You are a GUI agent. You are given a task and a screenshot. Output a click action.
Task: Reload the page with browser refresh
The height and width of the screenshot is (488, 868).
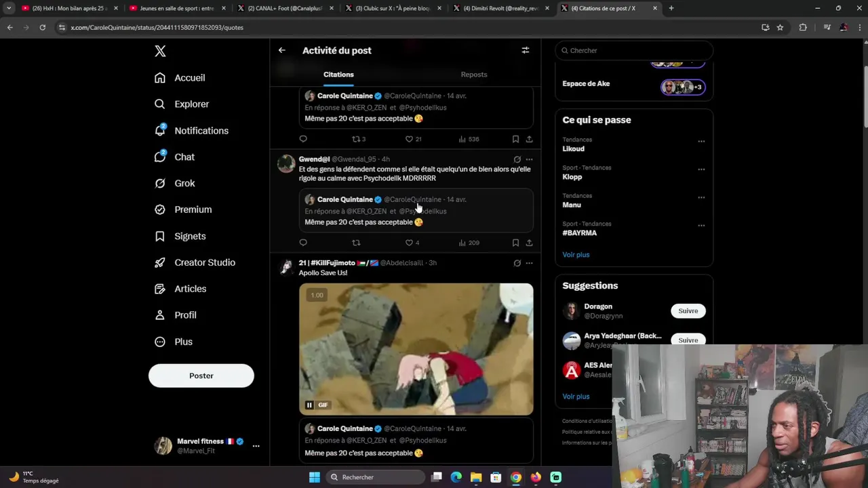point(42,27)
